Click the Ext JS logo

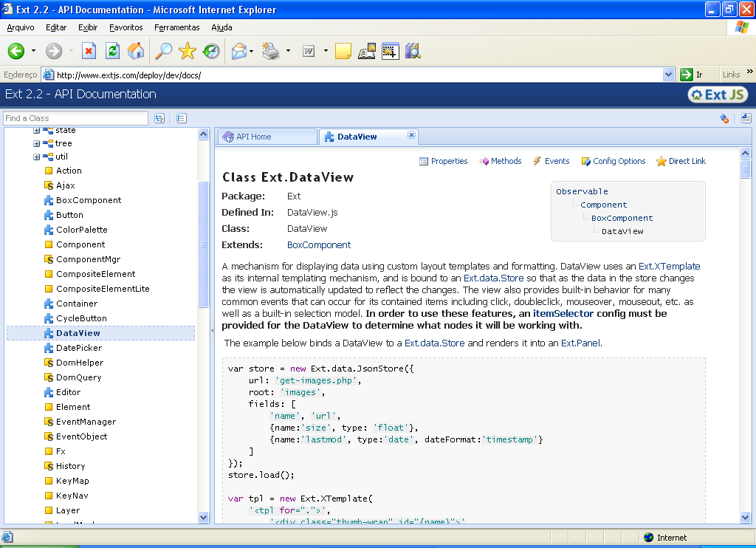tap(718, 95)
